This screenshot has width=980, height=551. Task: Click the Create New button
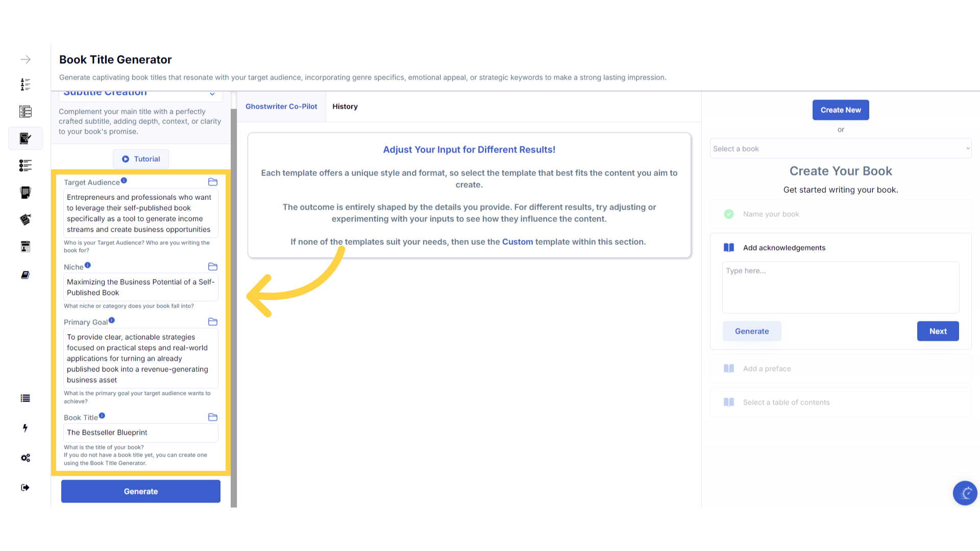(841, 110)
